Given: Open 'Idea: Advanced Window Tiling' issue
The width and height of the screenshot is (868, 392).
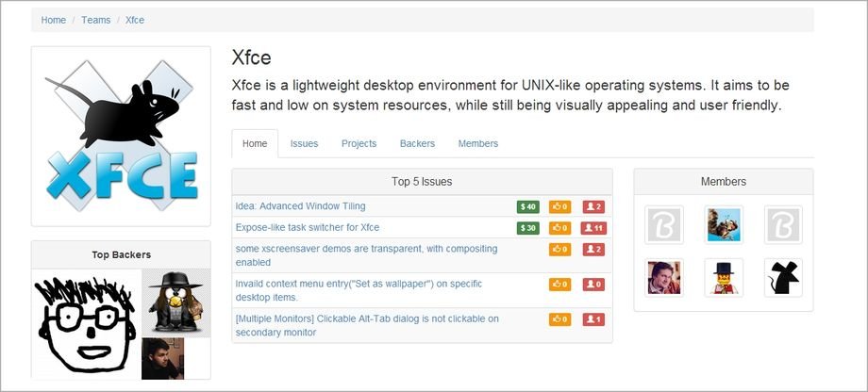Looking at the screenshot, I should click(300, 205).
